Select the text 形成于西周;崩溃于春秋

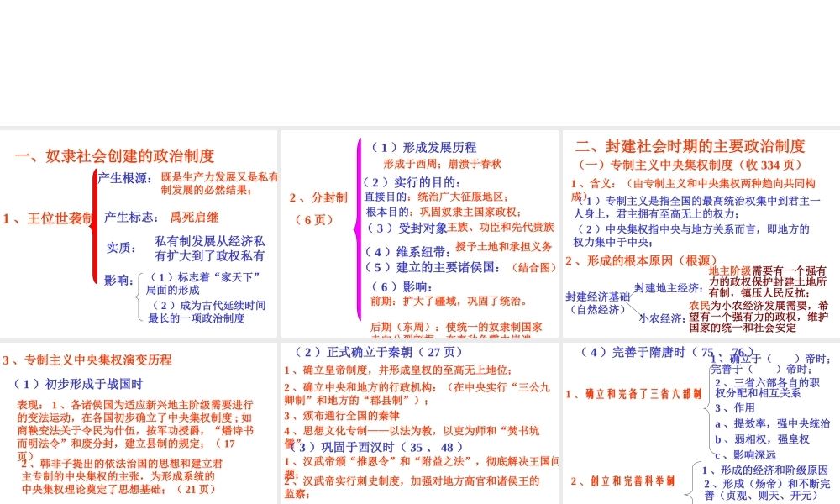pos(442,164)
